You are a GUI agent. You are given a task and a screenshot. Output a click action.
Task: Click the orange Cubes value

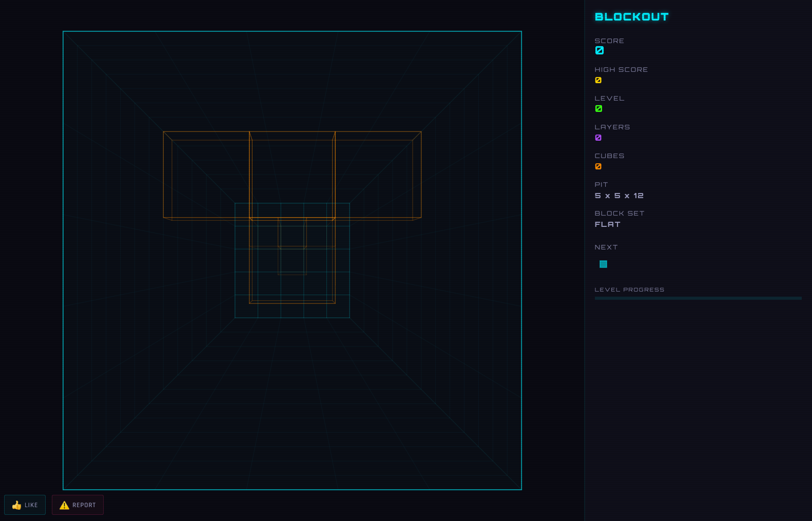(598, 166)
